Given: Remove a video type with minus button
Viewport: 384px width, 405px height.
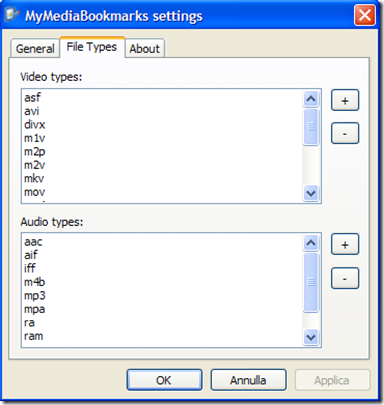Looking at the screenshot, I should click(x=345, y=133).
